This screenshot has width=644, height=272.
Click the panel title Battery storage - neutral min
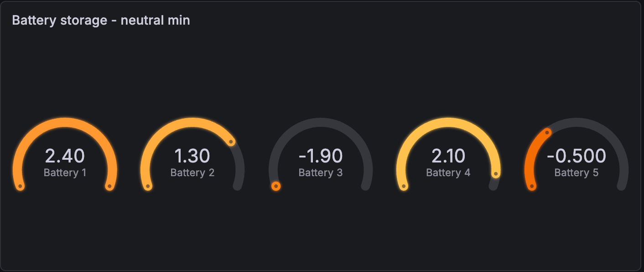[101, 21]
